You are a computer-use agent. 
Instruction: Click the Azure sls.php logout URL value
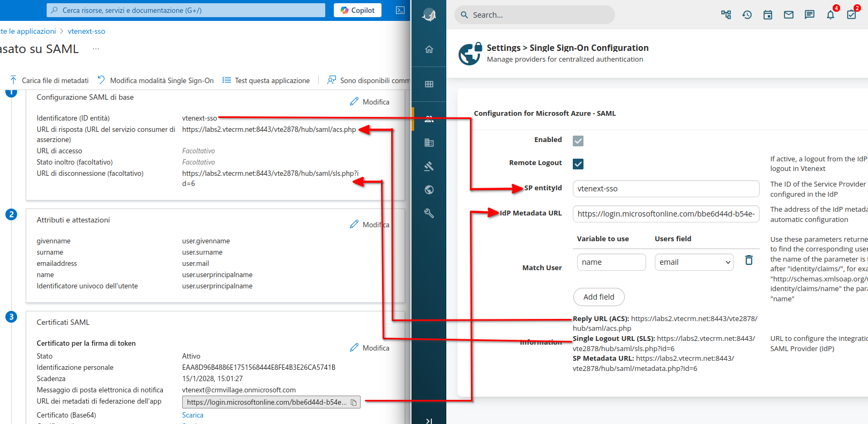(x=271, y=178)
